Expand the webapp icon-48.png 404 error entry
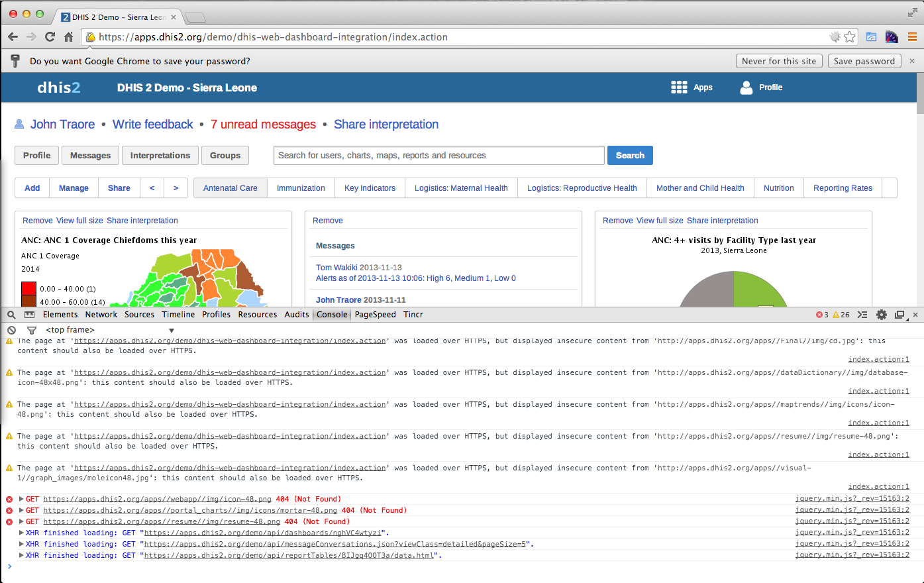924x583 pixels. coord(21,499)
